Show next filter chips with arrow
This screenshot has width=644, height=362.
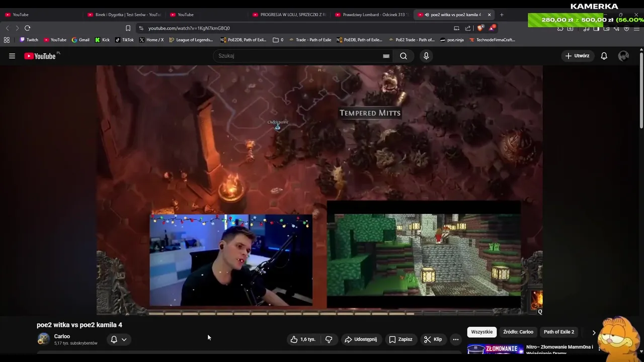click(x=594, y=332)
